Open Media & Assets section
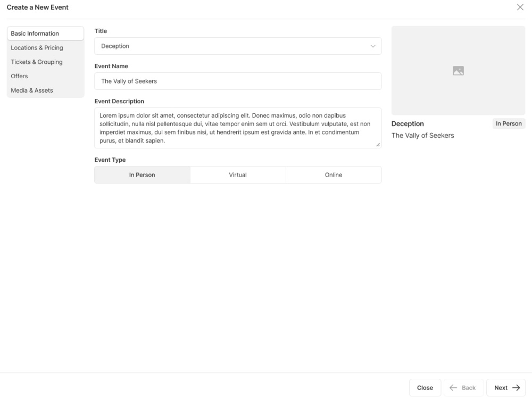Image resolution: width=532 pixels, height=399 pixels. 45,90
